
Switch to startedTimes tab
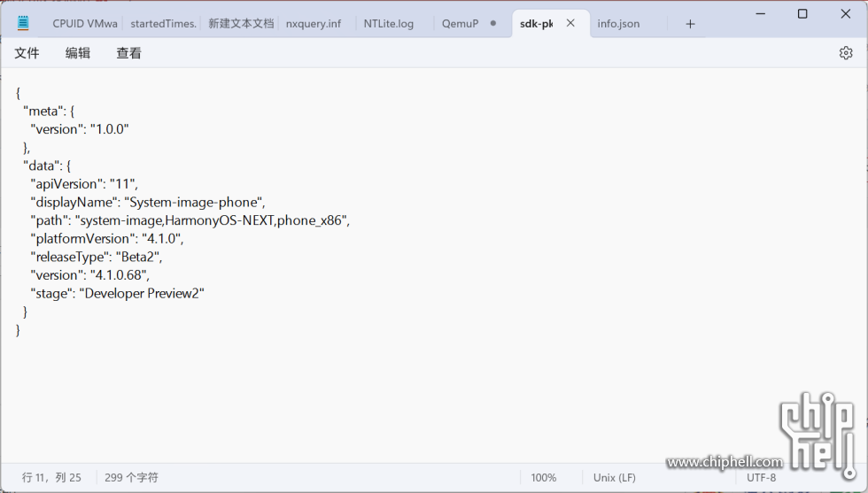pos(163,24)
